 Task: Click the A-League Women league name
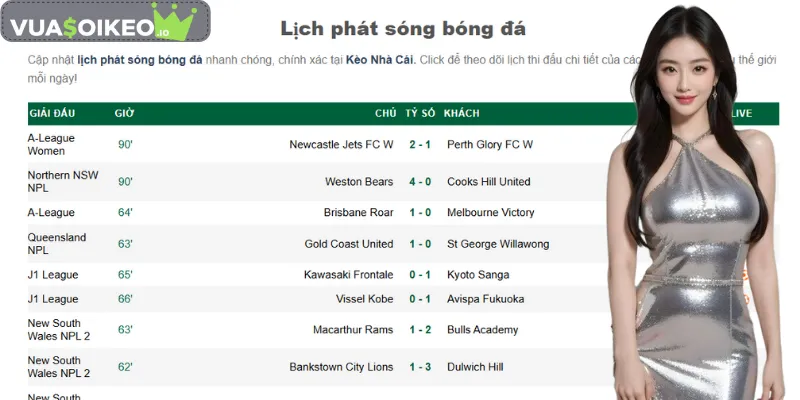[x=51, y=145]
